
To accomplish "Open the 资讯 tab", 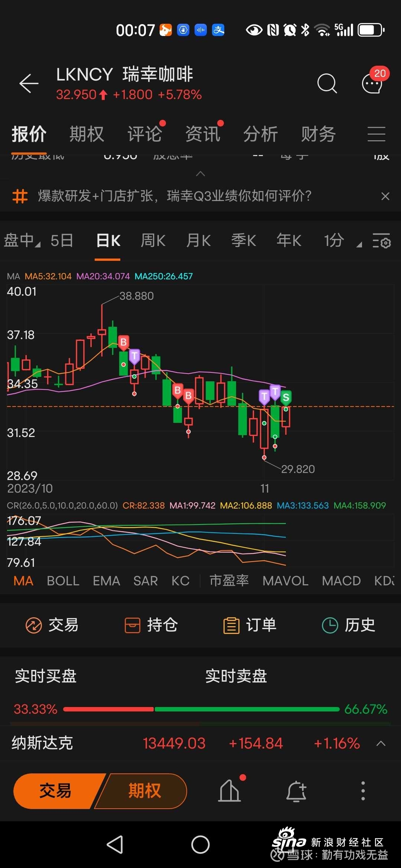I will (203, 134).
